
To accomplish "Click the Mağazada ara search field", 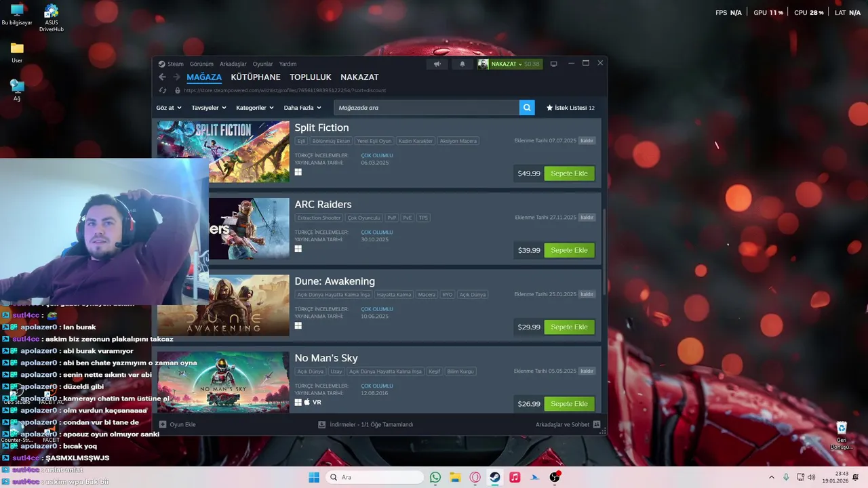I will [427, 108].
